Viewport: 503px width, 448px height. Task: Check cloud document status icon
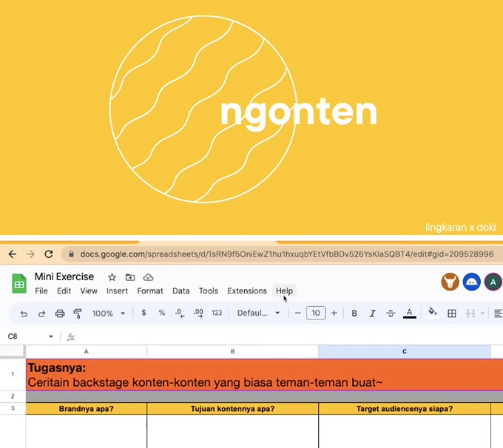tap(148, 277)
